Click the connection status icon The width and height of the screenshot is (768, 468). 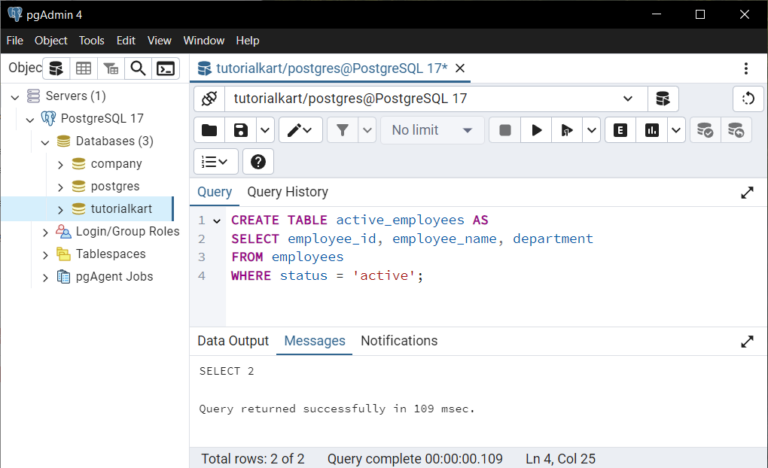pyautogui.click(x=209, y=99)
